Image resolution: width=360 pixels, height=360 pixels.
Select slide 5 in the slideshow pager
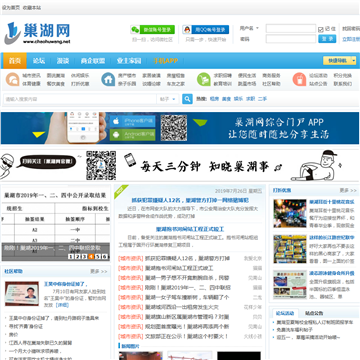(x=98, y=257)
